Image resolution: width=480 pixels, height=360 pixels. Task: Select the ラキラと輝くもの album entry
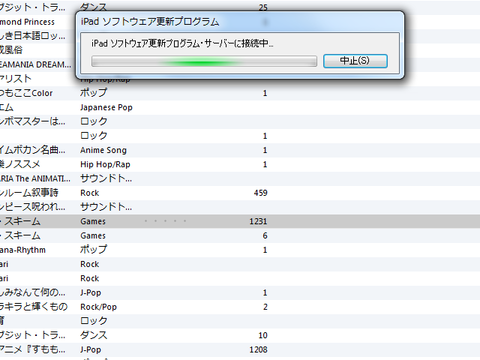[34, 307]
